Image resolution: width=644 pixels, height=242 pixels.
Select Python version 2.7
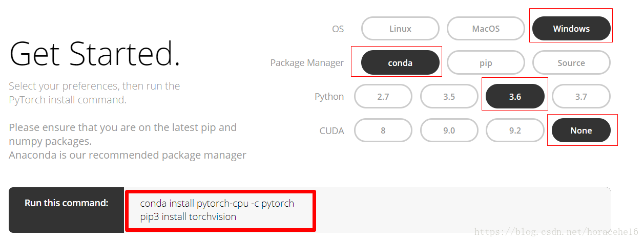[383, 97]
